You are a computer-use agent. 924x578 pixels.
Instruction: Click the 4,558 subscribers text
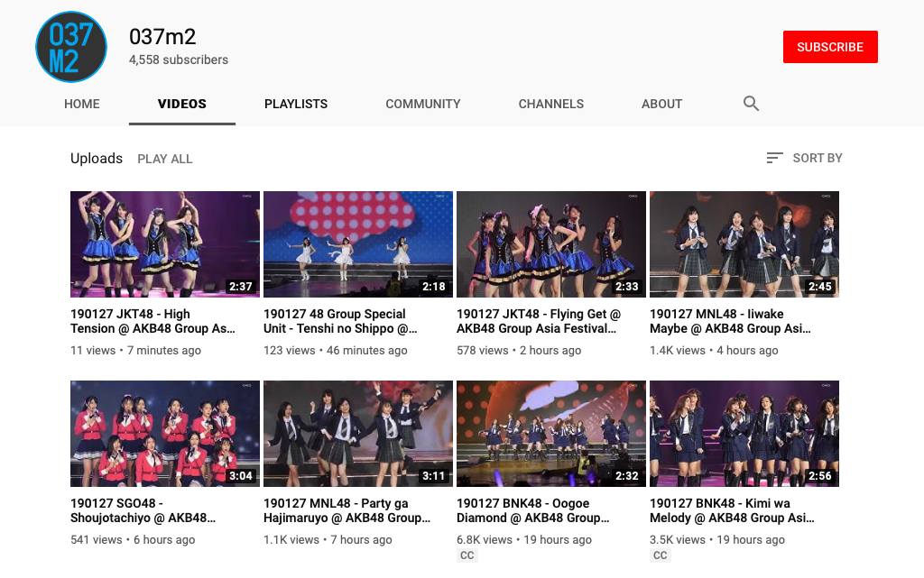click(179, 60)
